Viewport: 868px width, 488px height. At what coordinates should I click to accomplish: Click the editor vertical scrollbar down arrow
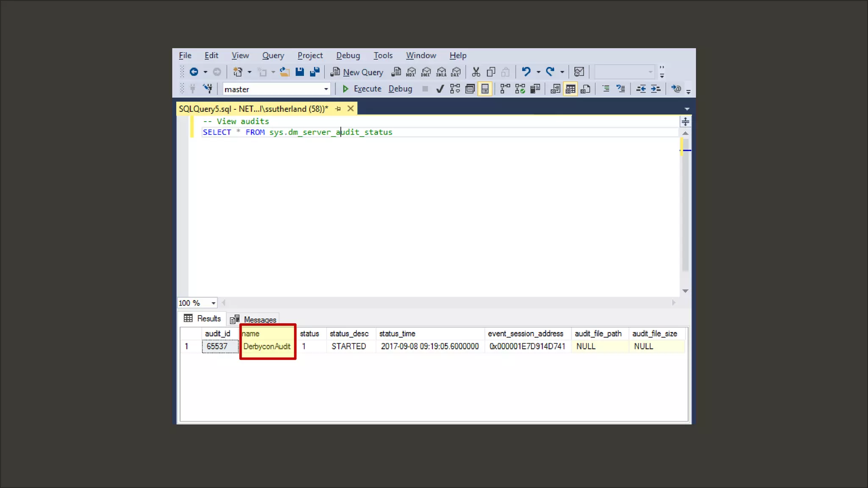(685, 291)
